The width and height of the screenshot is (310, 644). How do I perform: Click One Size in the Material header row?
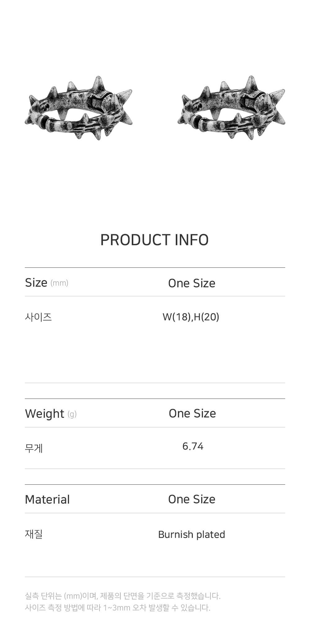pos(192,499)
